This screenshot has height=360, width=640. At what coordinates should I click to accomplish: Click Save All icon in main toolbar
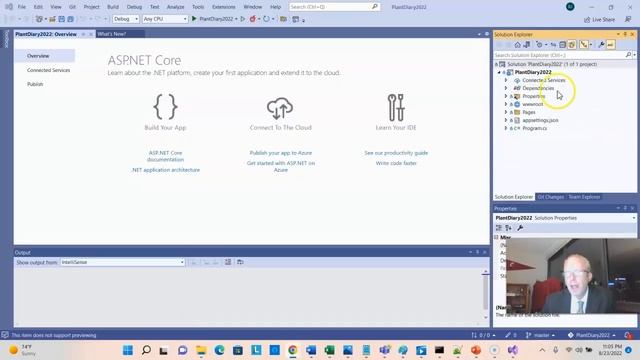point(70,19)
